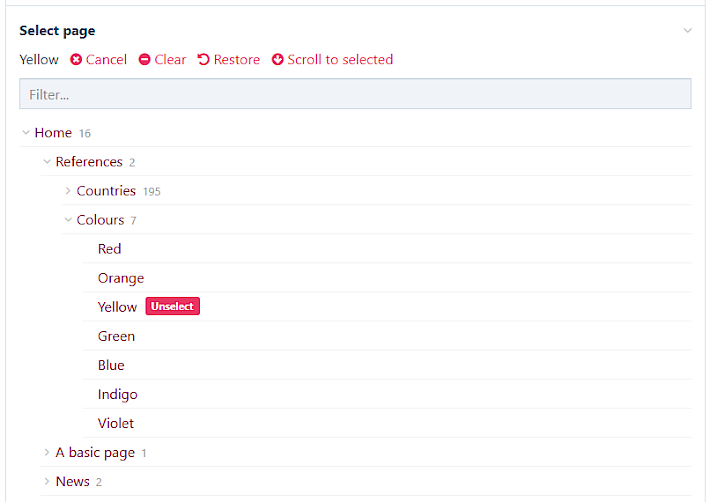Image resolution: width=710 pixels, height=502 pixels.
Task: Expand the News tree node
Action: click(47, 482)
